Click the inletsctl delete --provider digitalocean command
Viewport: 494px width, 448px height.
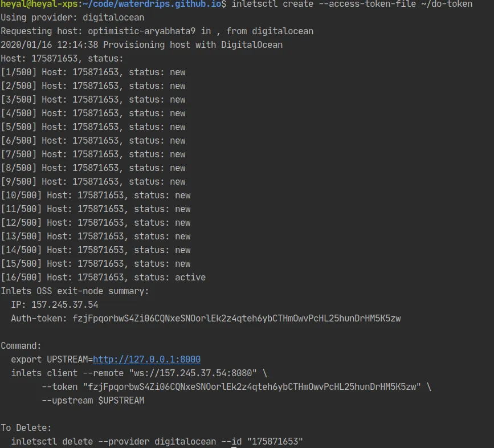coord(157,441)
